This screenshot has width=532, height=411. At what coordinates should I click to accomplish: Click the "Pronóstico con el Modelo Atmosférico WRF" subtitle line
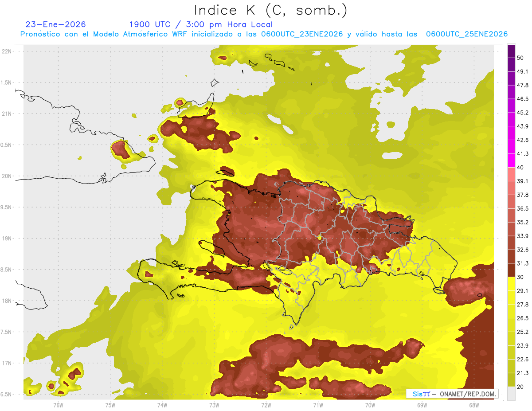click(x=264, y=34)
